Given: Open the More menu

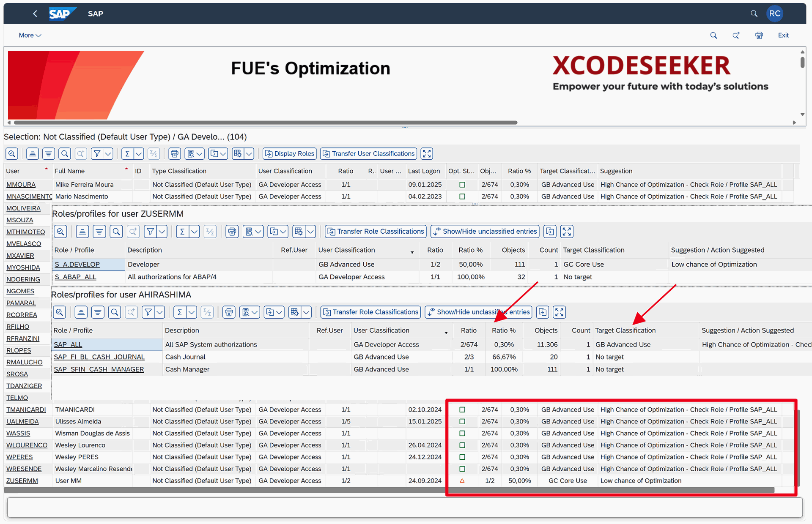Looking at the screenshot, I should coord(30,35).
